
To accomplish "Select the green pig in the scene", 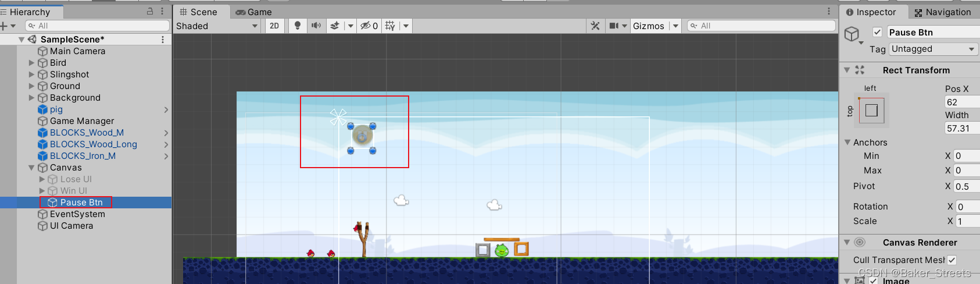I will pyautogui.click(x=502, y=250).
